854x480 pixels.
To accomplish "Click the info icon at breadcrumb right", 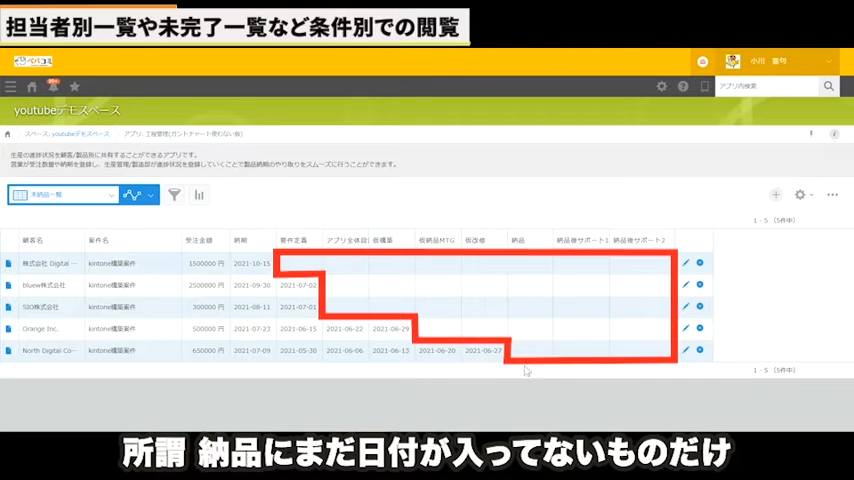I will [834, 134].
